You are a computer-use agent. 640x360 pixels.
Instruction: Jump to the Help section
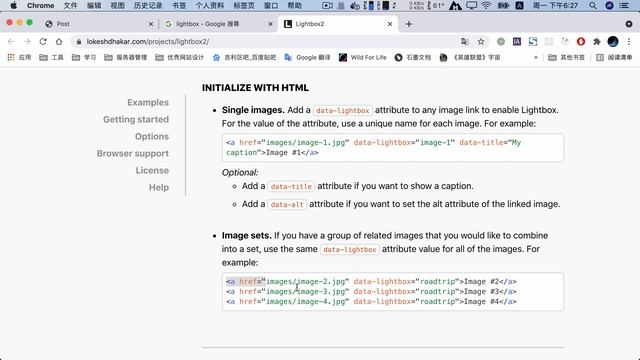tap(159, 188)
